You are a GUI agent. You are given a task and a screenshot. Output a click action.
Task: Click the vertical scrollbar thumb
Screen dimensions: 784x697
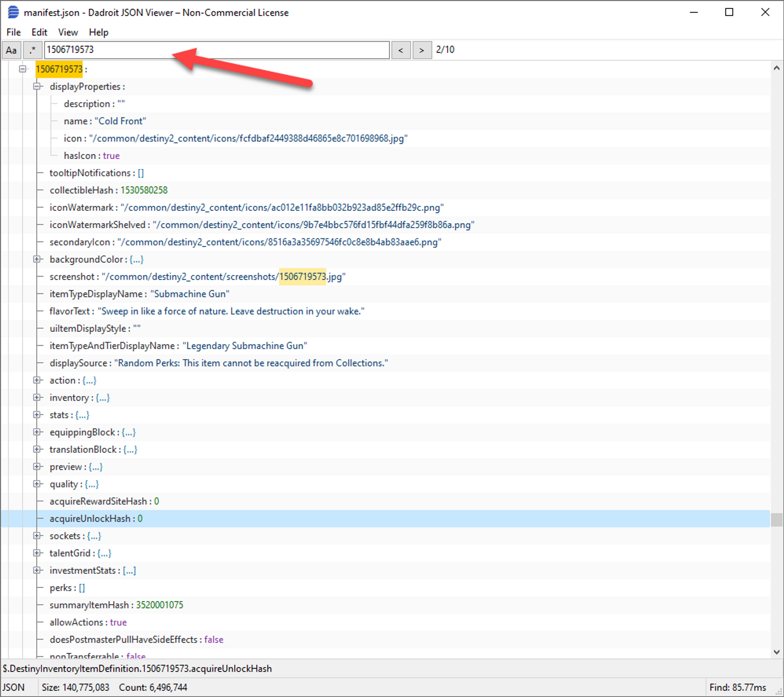pyautogui.click(x=777, y=519)
